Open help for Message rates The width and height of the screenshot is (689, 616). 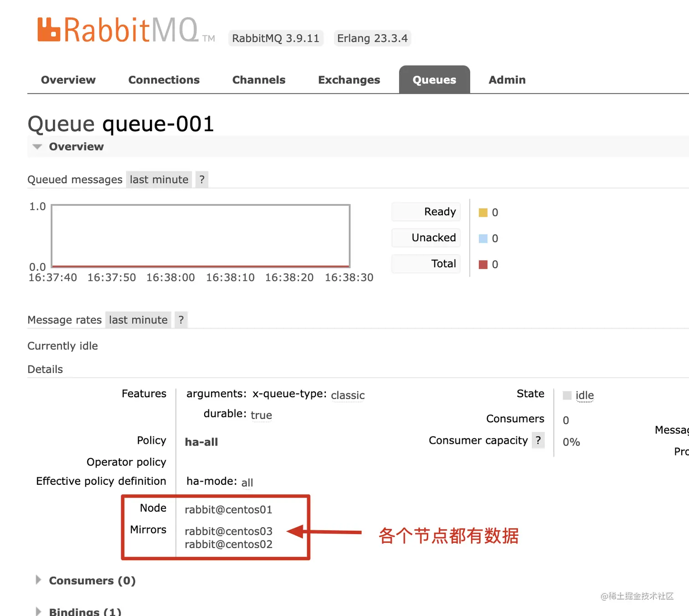point(181,320)
